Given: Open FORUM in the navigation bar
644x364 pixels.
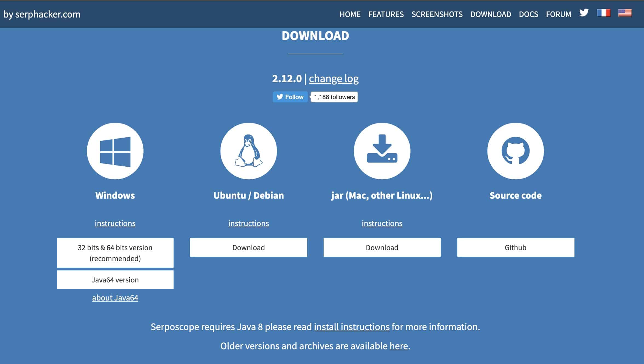Looking at the screenshot, I should point(559,14).
